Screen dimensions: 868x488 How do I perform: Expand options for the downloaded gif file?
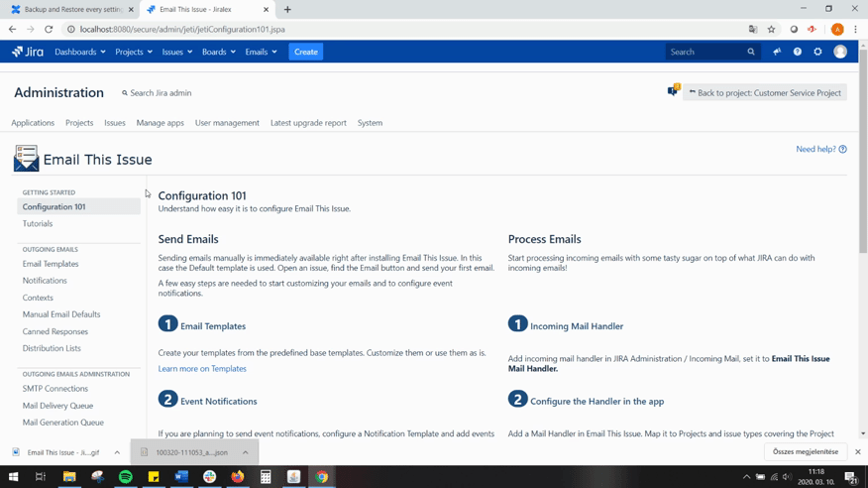tap(117, 452)
